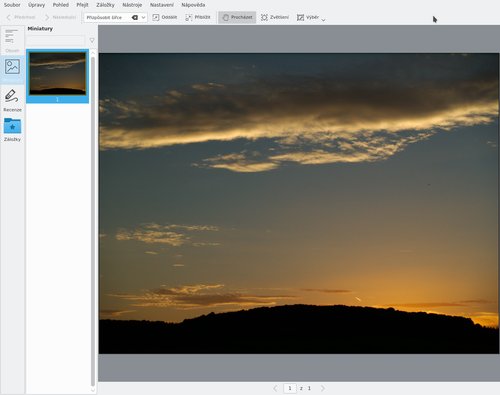The width and height of the screenshot is (500, 395).
Task: Activate the Procházet browse tool
Action: (237, 17)
